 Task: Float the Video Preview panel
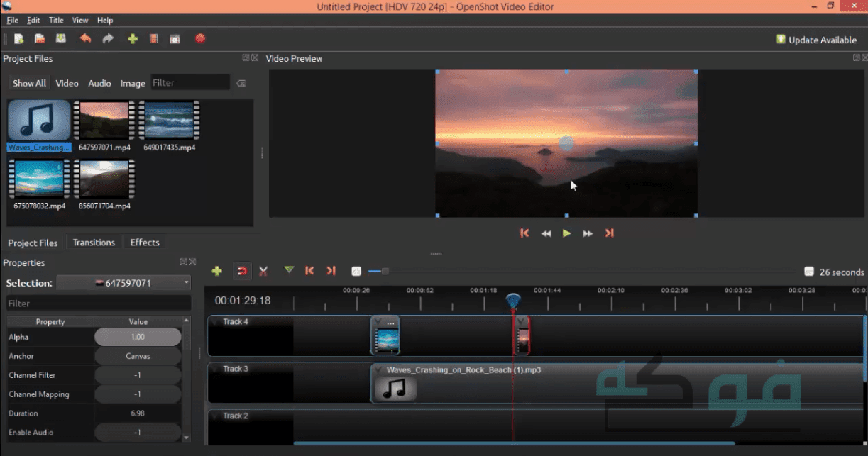(x=857, y=57)
